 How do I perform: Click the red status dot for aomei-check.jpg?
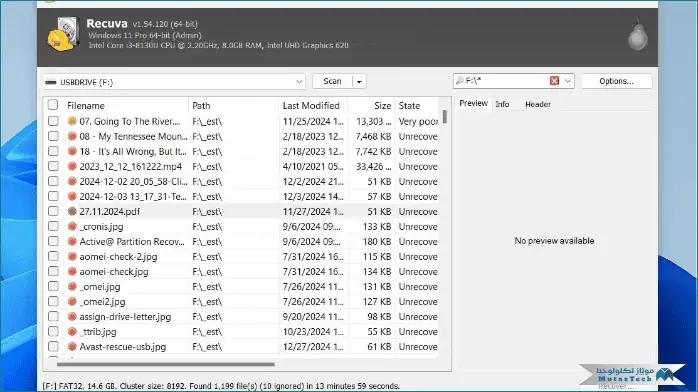point(72,271)
